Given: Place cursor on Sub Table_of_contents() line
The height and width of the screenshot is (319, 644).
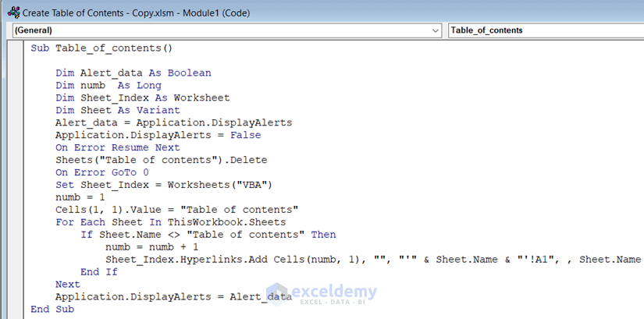Looking at the screenshot, I should point(101,48).
